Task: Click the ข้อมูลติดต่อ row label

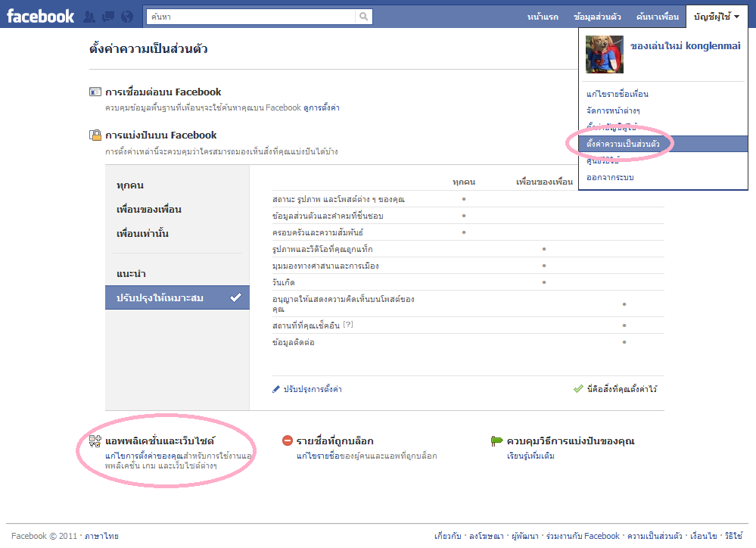Action: point(293,342)
